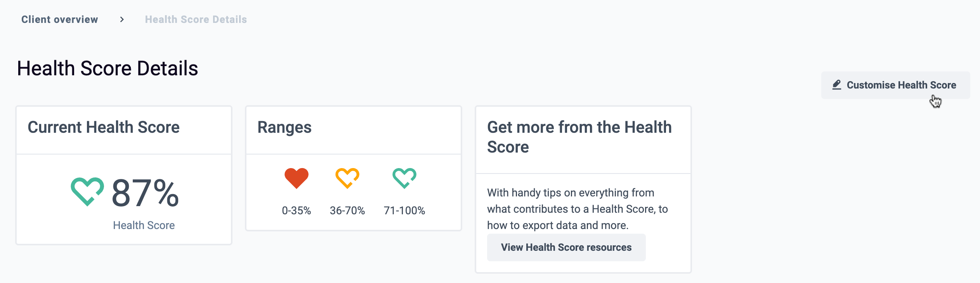The height and width of the screenshot is (283, 980).
Task: Click the Health Score Details page title
Action: coord(108,68)
